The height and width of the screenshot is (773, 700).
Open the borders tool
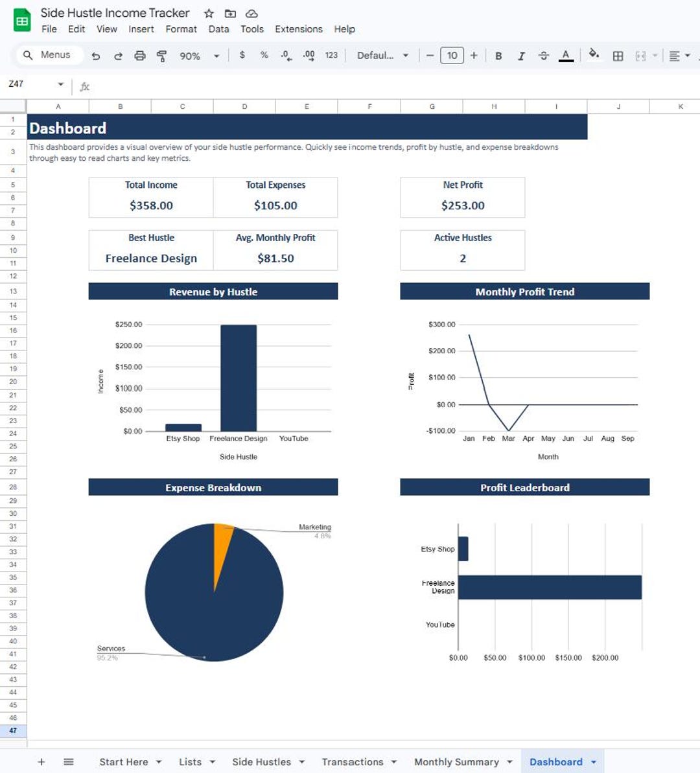(618, 56)
